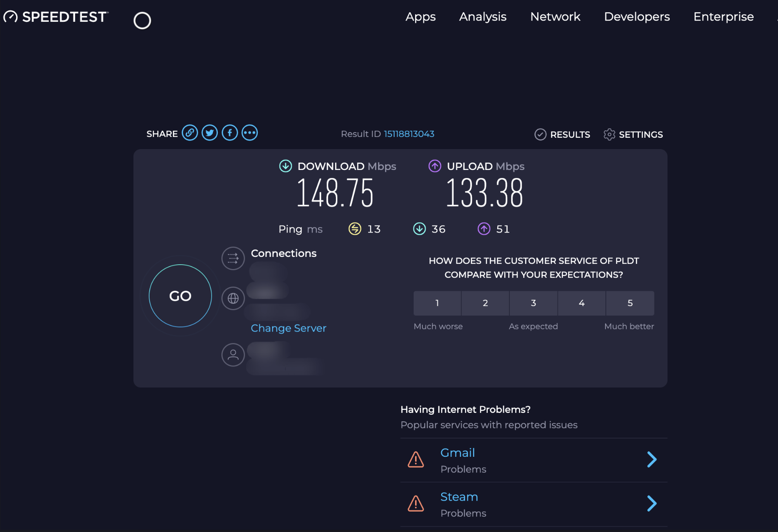The width and height of the screenshot is (778, 532).
Task: Open Result ID 15118813043 link
Action: click(409, 134)
